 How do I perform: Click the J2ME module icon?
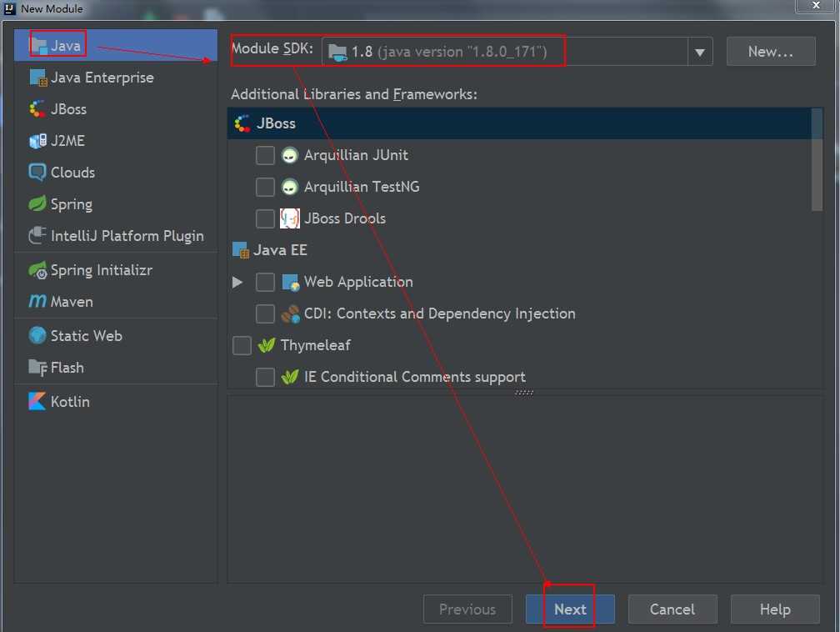click(37, 141)
